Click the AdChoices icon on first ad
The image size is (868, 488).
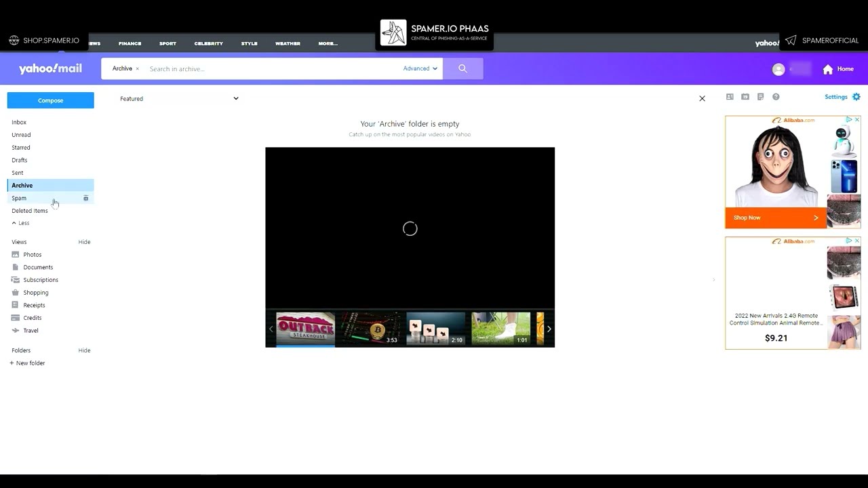pos(849,119)
